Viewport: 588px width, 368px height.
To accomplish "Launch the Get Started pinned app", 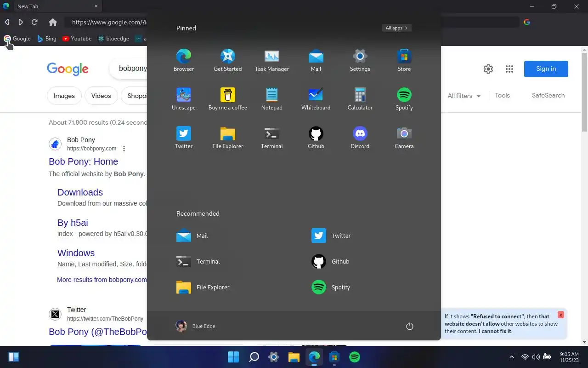I will 228,60.
